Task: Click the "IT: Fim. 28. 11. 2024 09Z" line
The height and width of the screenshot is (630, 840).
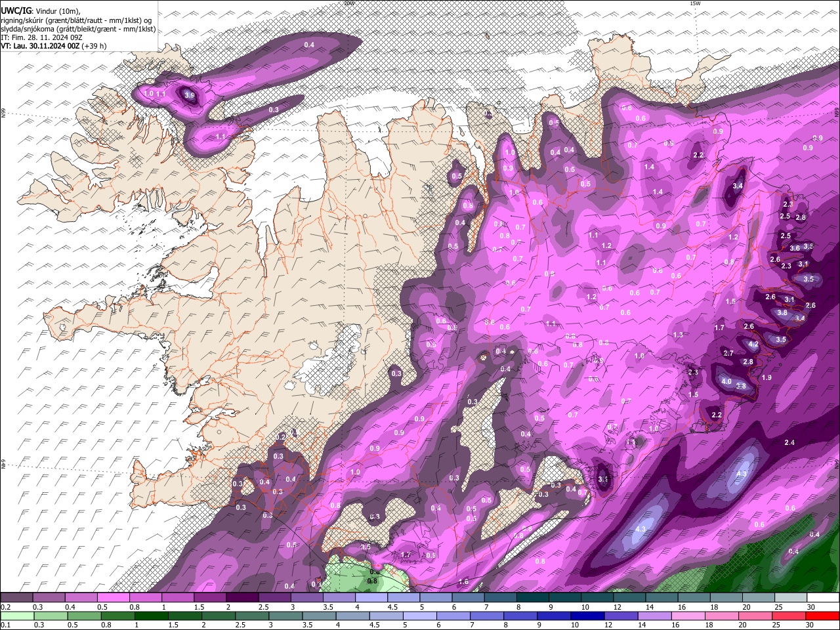Action: (x=41, y=37)
